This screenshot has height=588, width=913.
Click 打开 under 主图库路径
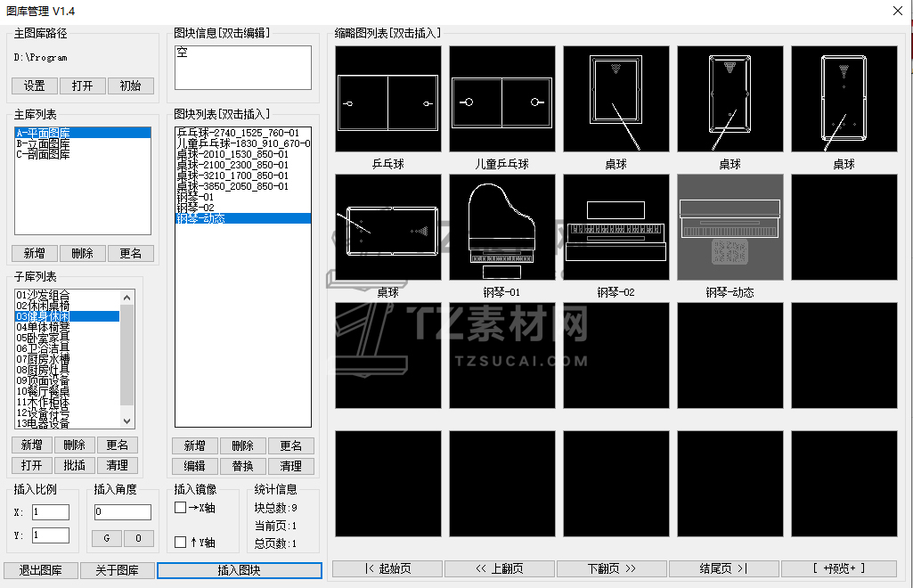(82, 86)
